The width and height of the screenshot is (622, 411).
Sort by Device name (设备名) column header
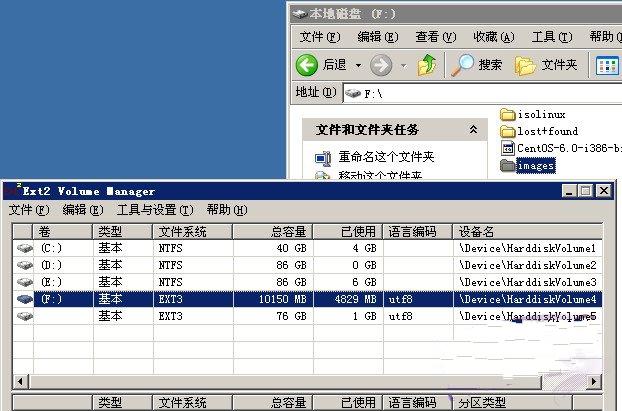click(x=528, y=231)
